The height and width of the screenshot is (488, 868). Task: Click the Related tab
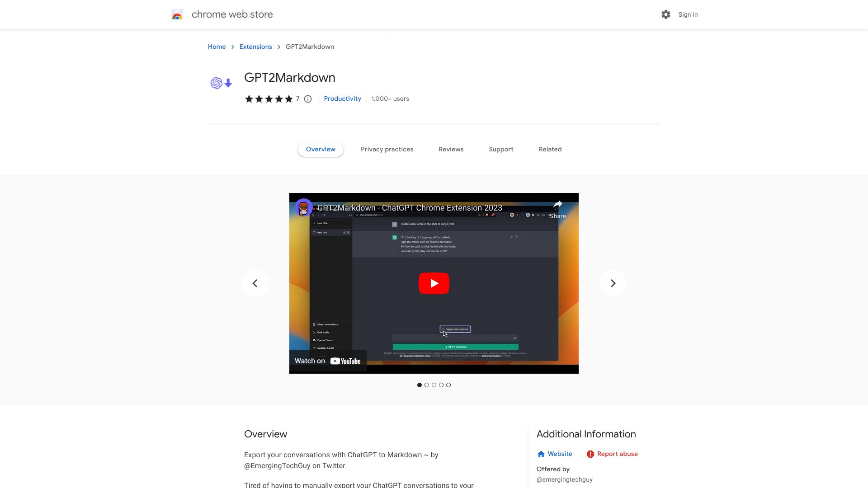550,149
